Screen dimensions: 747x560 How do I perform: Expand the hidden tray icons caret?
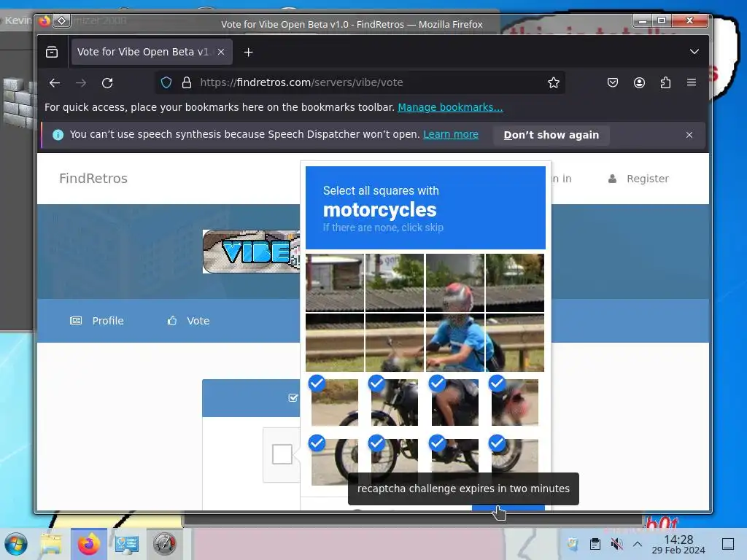tap(638, 544)
